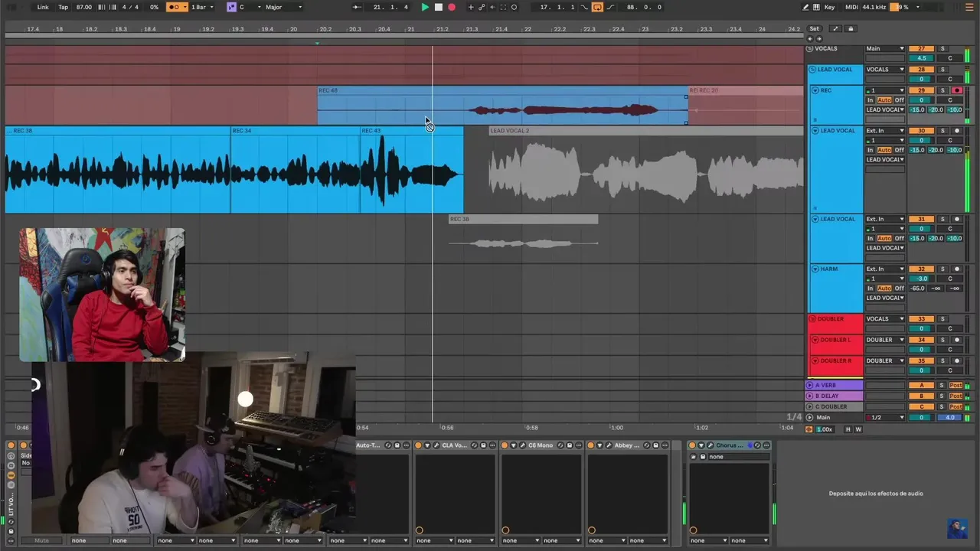Select the B DELAY return track
980x551 pixels.
(835, 396)
